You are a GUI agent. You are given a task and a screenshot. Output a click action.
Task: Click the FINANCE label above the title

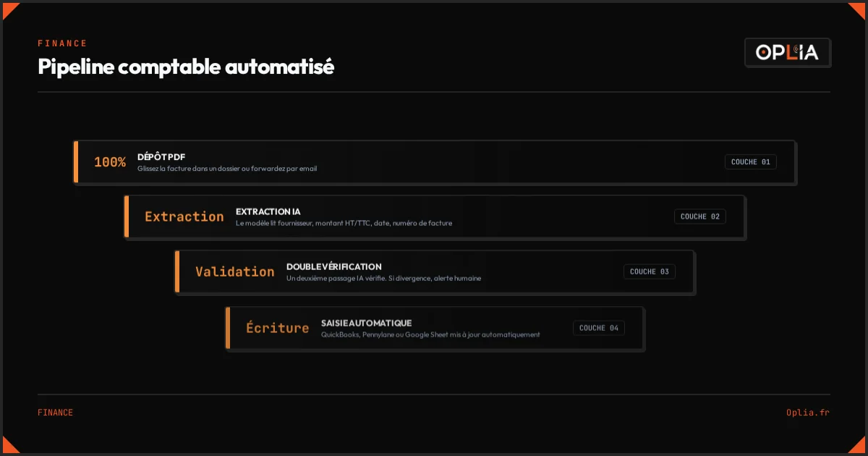coord(62,43)
